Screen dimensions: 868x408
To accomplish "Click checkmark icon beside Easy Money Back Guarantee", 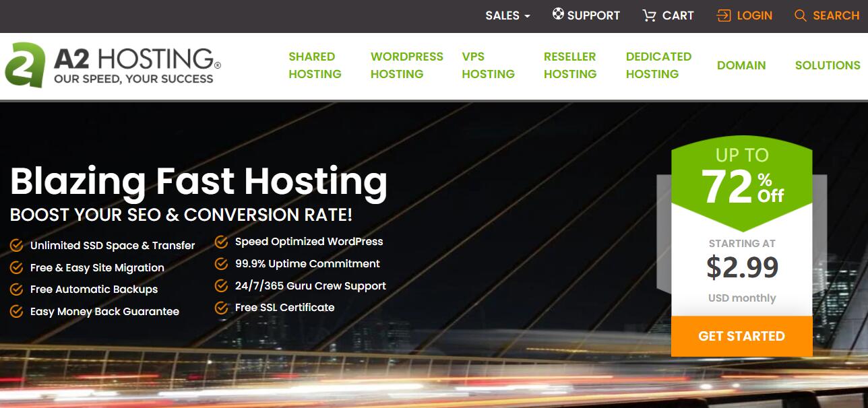I will pos(17,311).
